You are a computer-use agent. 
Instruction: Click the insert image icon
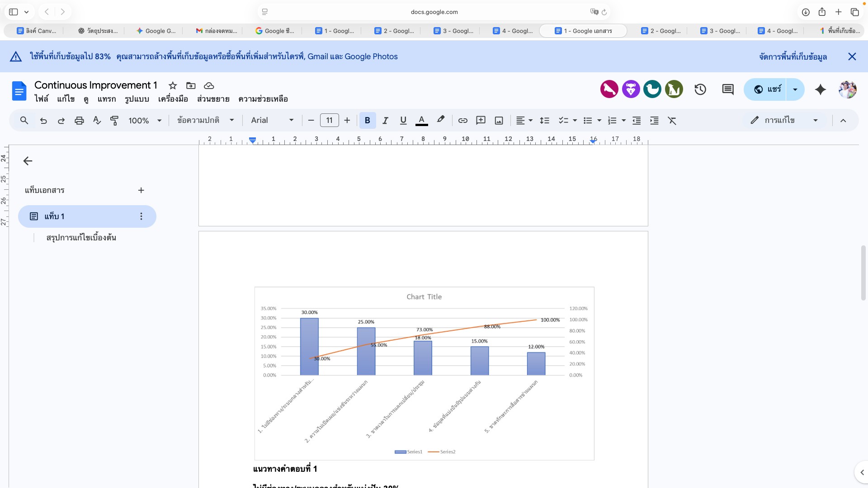tap(499, 121)
